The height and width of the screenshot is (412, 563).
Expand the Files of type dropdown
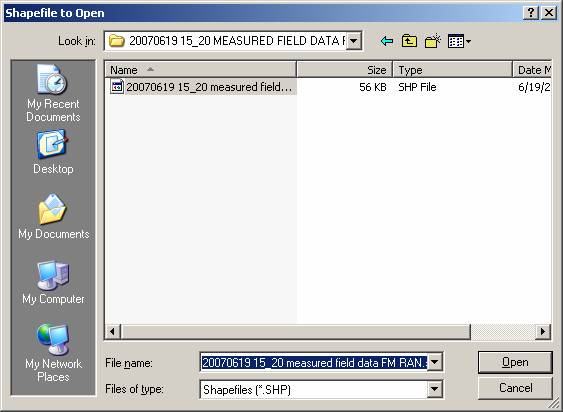coord(434,389)
